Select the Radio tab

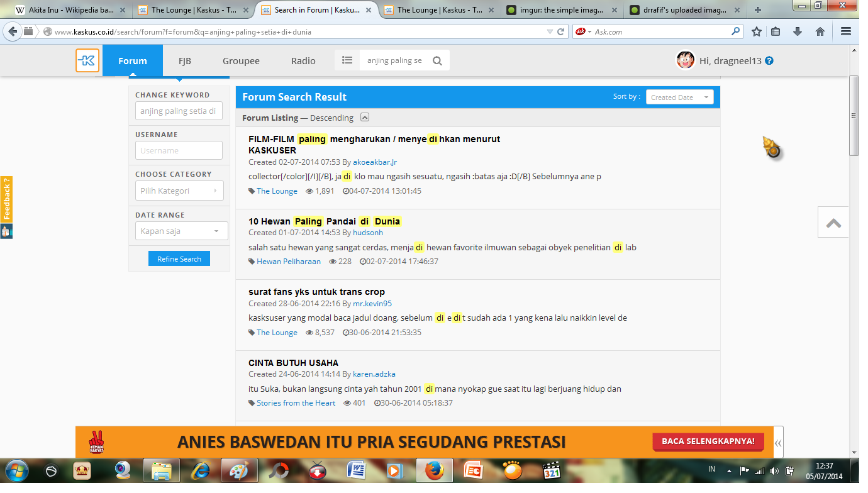(303, 61)
